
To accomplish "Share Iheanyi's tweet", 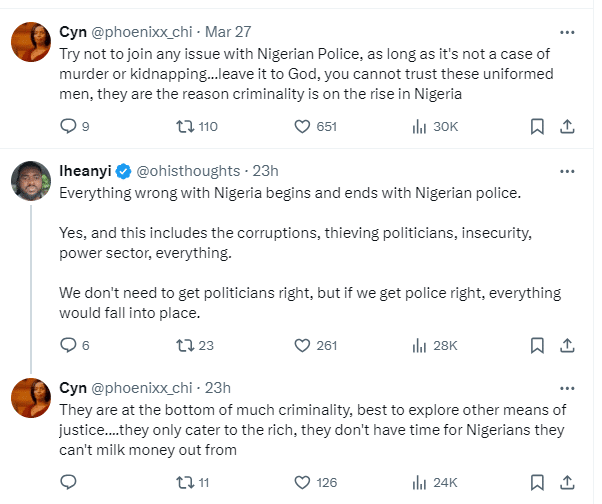I will 566,345.
